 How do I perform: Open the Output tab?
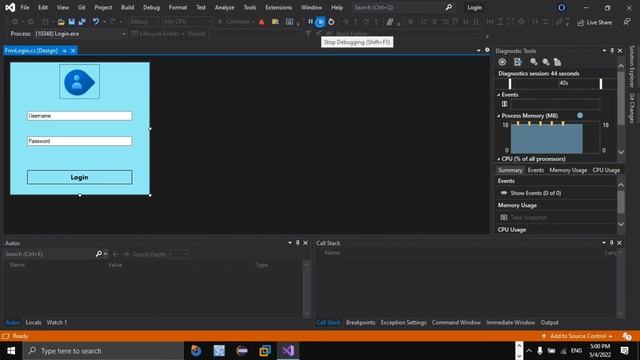(x=549, y=322)
